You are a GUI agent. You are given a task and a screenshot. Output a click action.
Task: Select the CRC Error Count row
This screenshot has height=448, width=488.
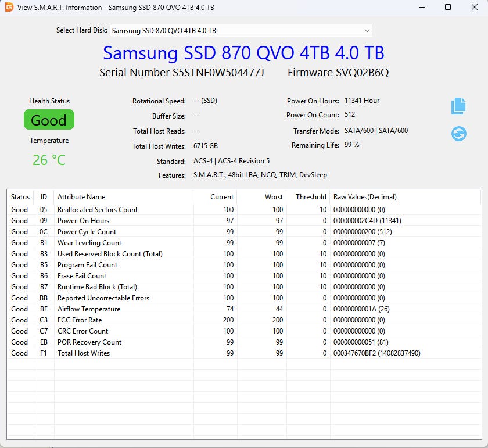[244, 331]
